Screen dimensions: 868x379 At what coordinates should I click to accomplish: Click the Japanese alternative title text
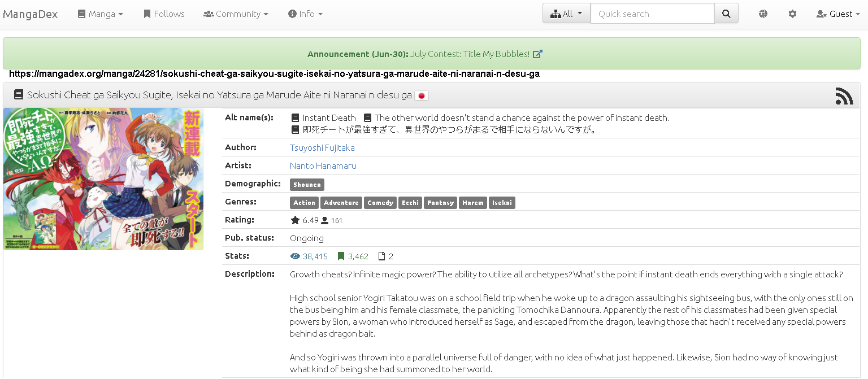click(450, 130)
